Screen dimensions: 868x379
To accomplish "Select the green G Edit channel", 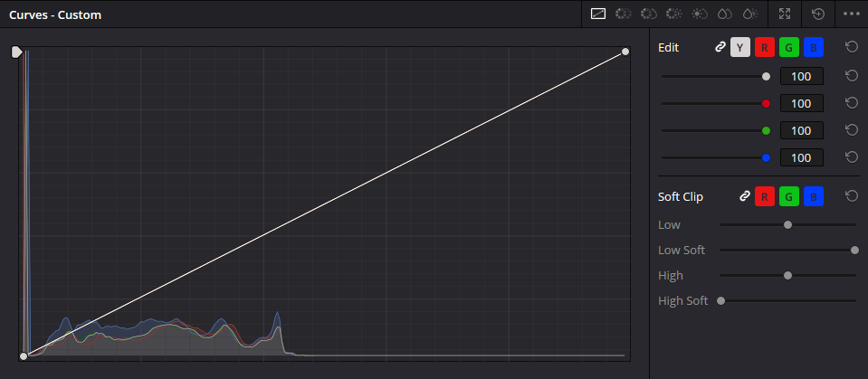I will point(789,48).
